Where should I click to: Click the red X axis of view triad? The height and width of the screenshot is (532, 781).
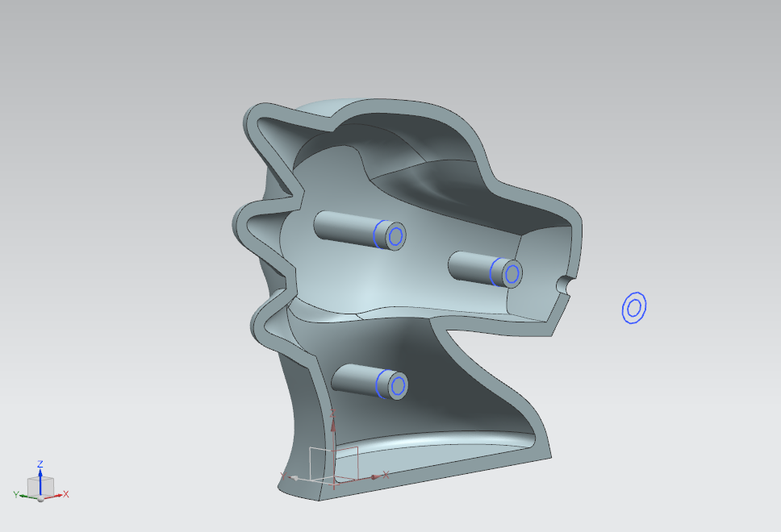[58, 494]
